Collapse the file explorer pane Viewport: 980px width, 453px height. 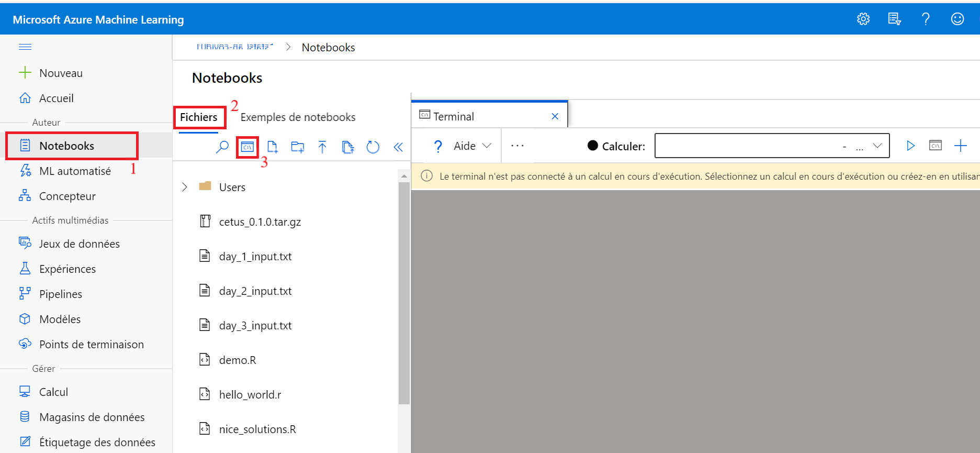pos(398,147)
